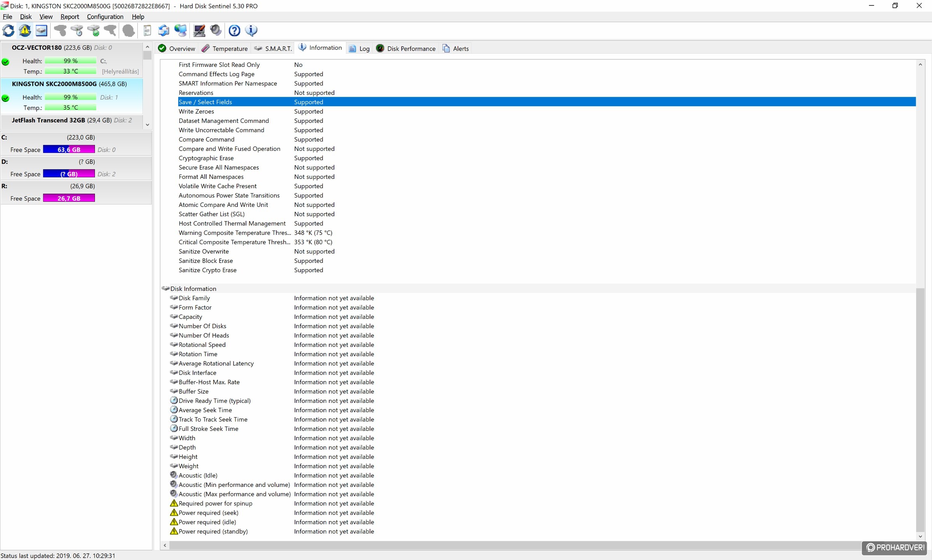
Task: Click the drive icon beside Disk Information header
Action: coord(166,289)
